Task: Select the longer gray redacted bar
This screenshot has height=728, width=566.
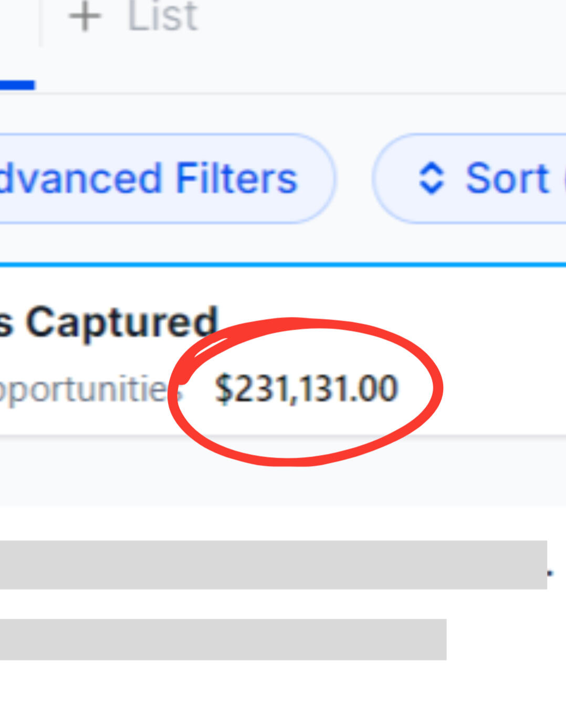Action: click(x=273, y=565)
